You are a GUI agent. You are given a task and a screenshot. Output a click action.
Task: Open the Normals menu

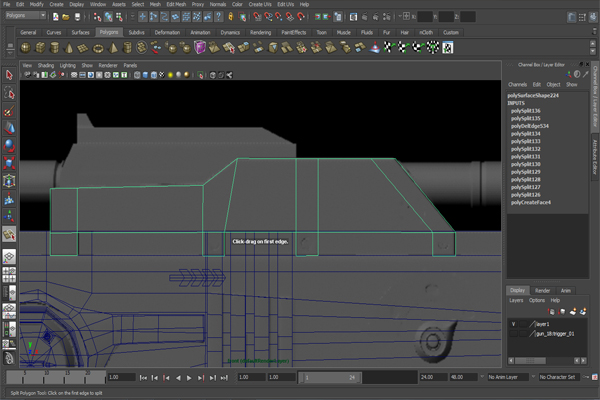(218, 4)
